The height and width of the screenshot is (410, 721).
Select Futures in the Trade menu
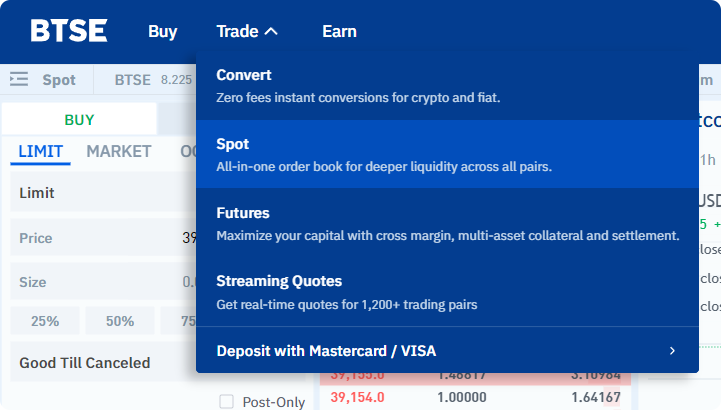point(447,223)
